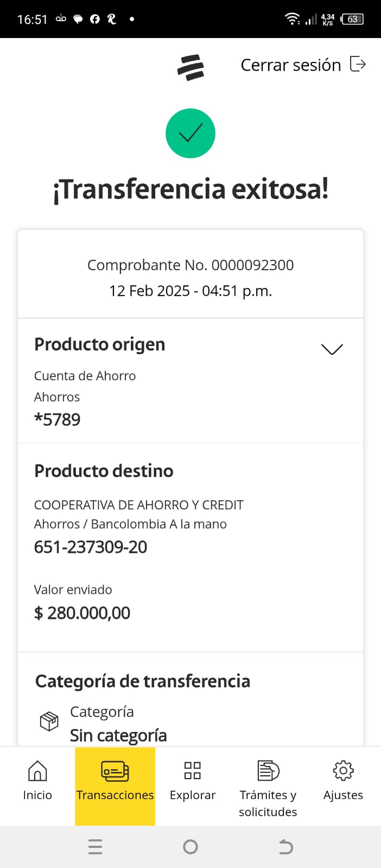Tap the Comprobante No. 0000092300 text

point(190,265)
